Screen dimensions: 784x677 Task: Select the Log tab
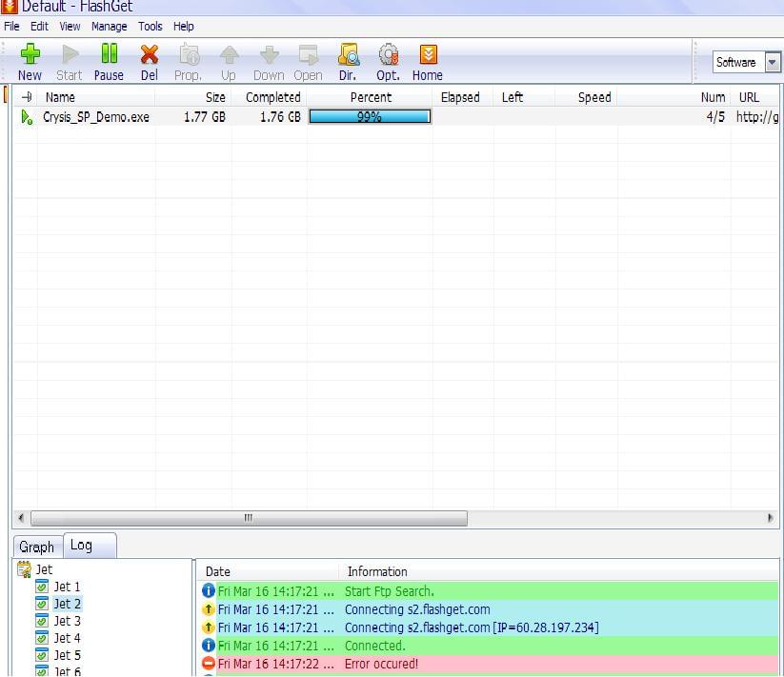(x=90, y=546)
